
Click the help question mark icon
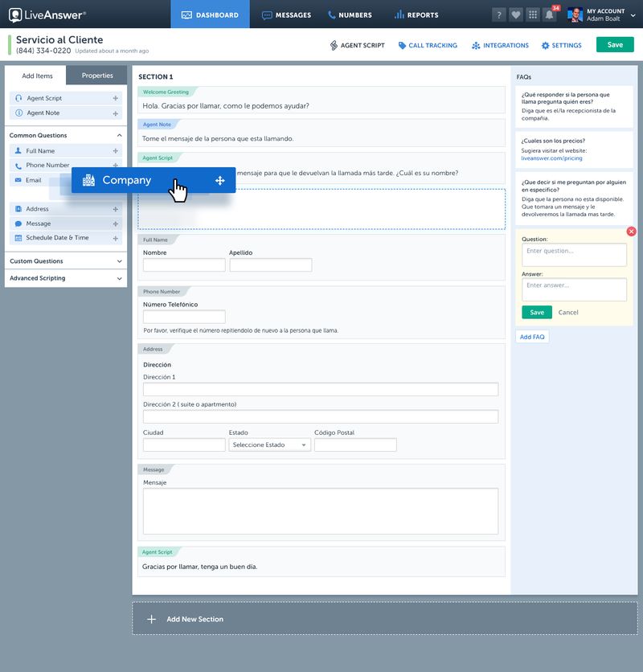[498, 14]
